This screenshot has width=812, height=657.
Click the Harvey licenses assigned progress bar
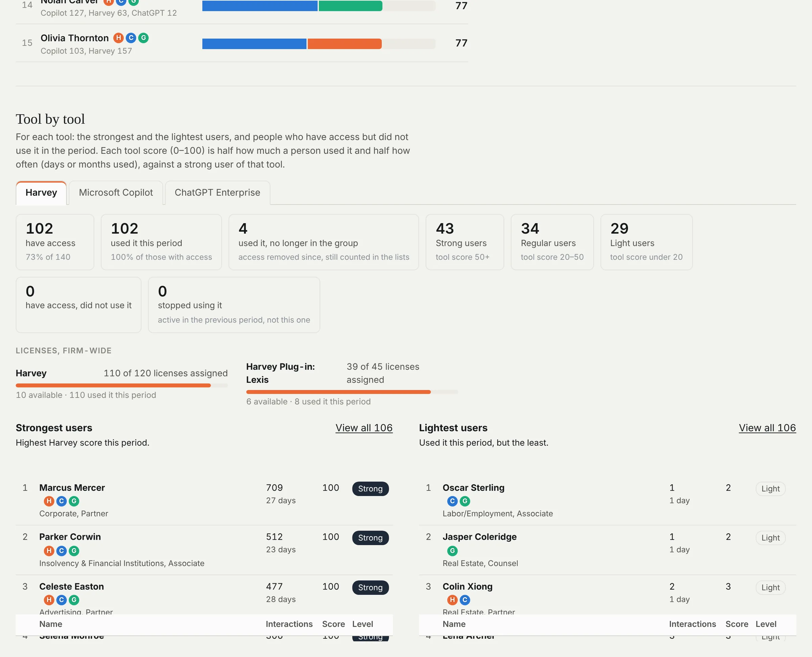point(121,385)
